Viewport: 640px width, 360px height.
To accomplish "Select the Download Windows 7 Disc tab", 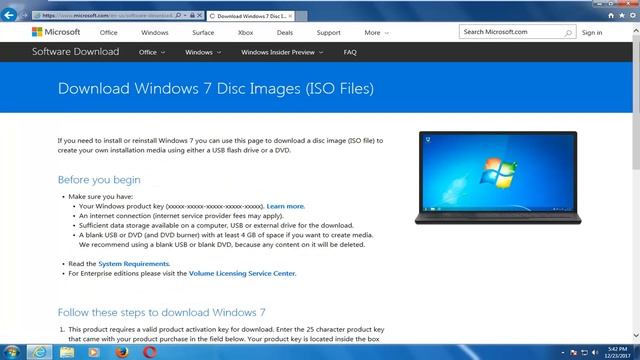I will coord(250,16).
